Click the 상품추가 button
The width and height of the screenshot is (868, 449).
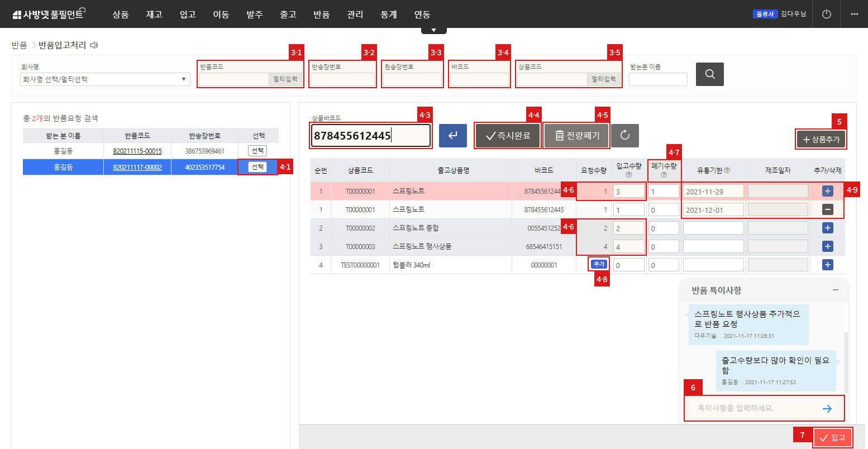(821, 140)
